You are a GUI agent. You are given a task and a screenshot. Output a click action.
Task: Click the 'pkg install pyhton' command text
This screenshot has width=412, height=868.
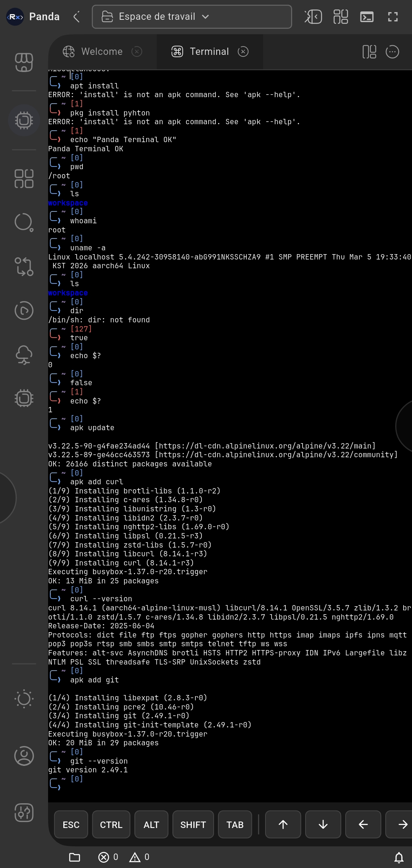(110, 113)
